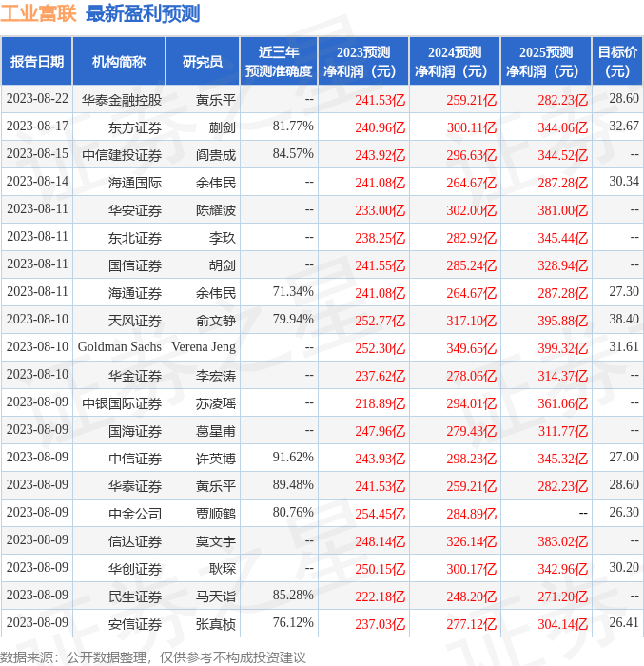The height and width of the screenshot is (666, 644).
Task: Click the 2025预测净利润 column header
Action: point(546,62)
